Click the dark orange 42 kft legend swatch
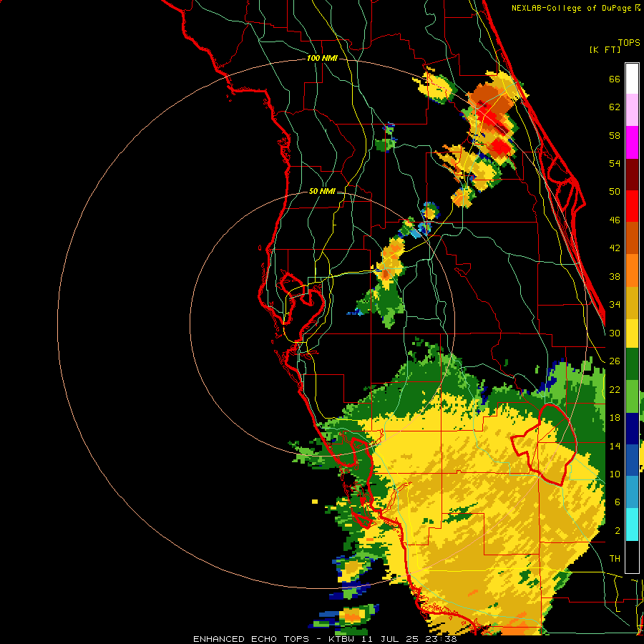644x644 pixels. [632, 238]
